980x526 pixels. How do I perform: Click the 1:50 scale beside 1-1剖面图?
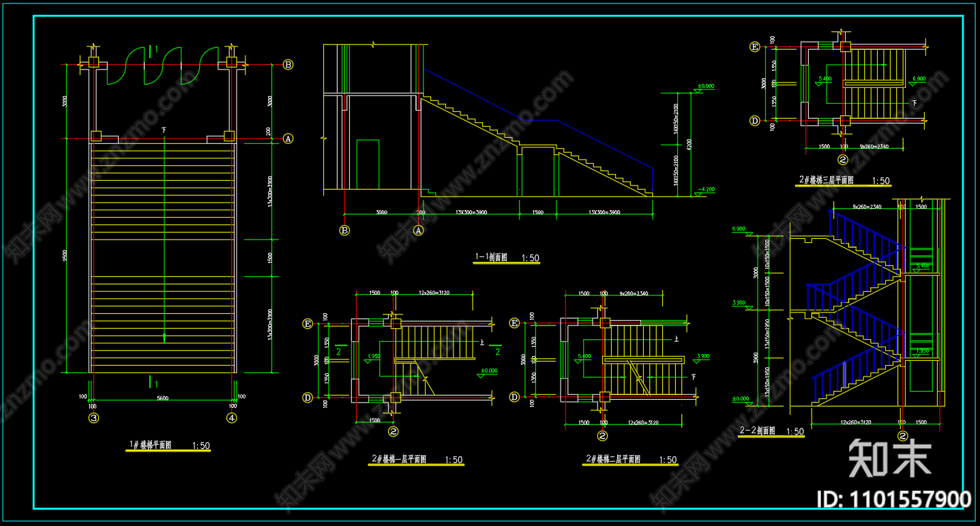[531, 258]
